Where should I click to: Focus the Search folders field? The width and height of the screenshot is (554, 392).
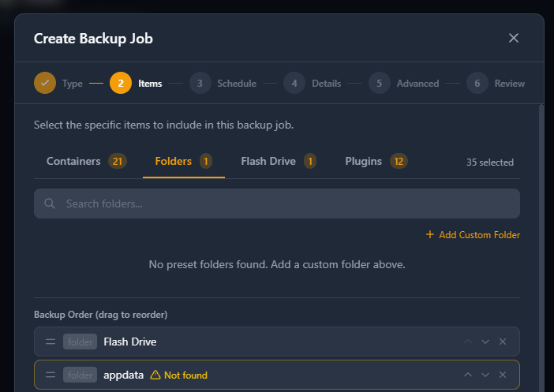tap(277, 203)
